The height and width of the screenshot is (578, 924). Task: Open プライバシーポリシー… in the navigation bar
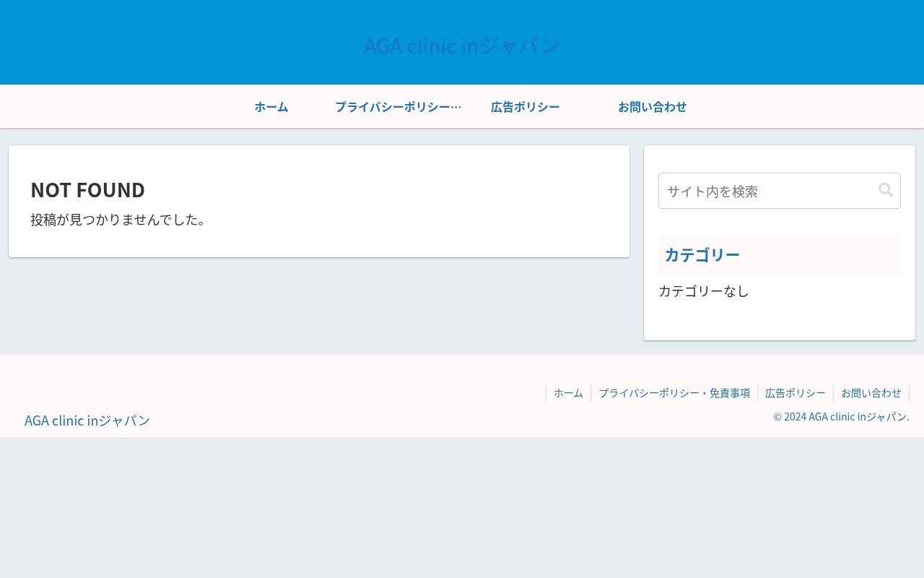(398, 107)
